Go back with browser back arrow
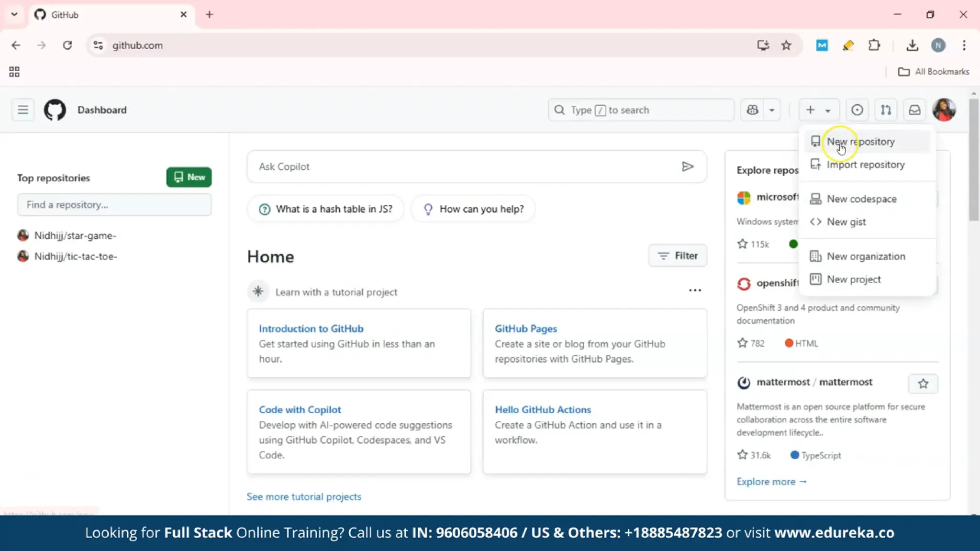 pos(16,45)
